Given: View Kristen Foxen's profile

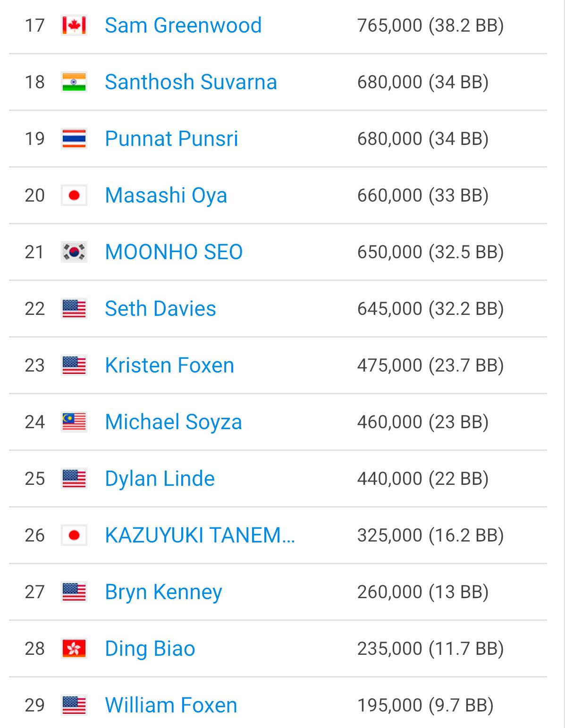Looking at the screenshot, I should tap(169, 365).
